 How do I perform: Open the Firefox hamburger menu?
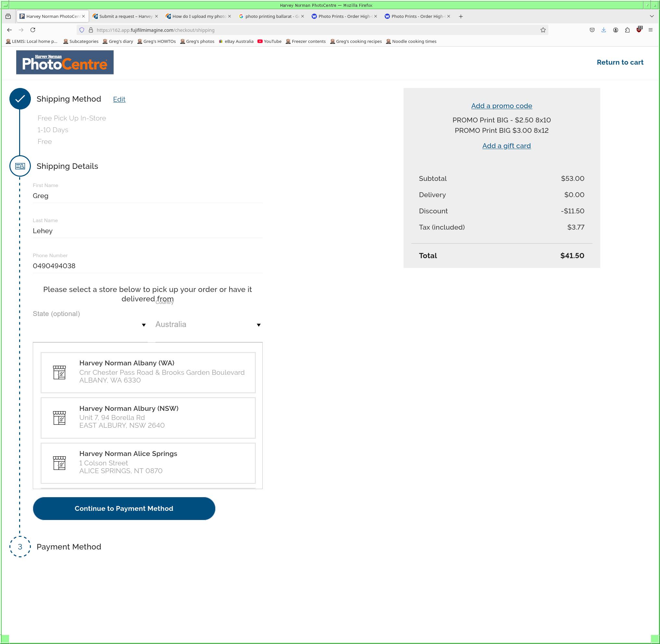pyautogui.click(x=650, y=30)
